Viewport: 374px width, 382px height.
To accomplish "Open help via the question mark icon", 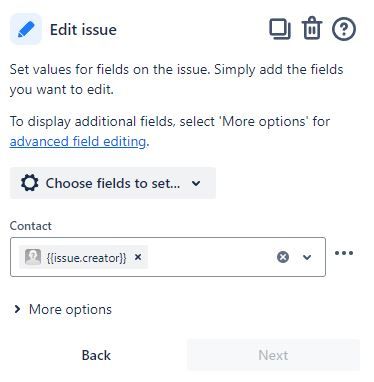I will (344, 29).
